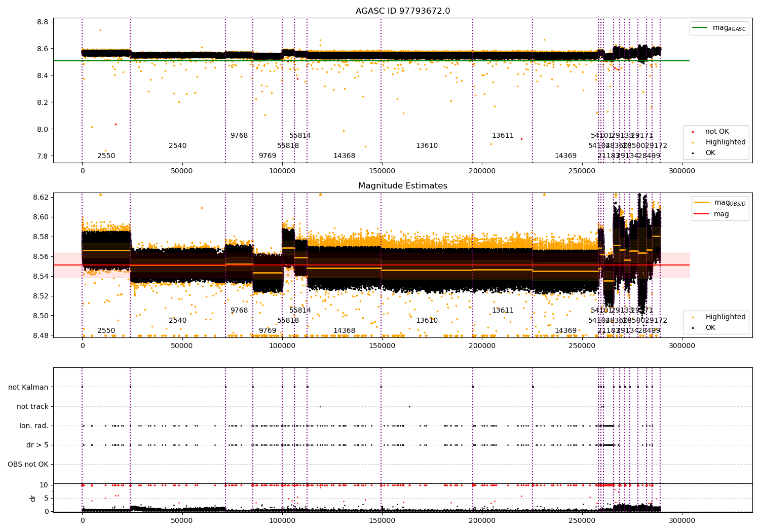760x532 pixels.
Task: Click obsid label '2550' in middle plot
Action: [x=106, y=331]
